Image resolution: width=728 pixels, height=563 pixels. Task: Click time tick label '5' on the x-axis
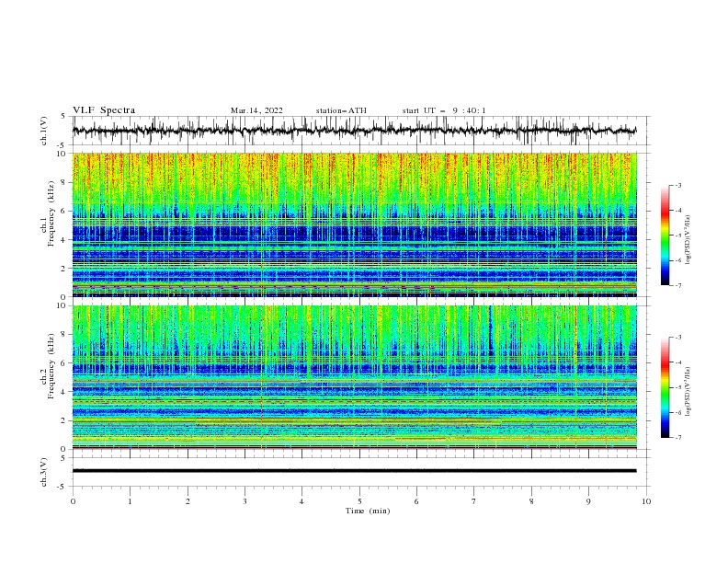(359, 501)
